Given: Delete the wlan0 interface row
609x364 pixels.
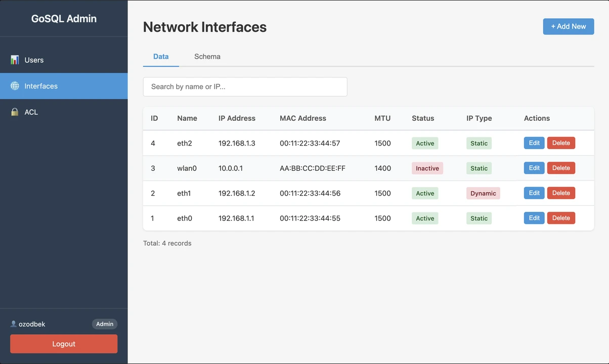Looking at the screenshot, I should 561,168.
